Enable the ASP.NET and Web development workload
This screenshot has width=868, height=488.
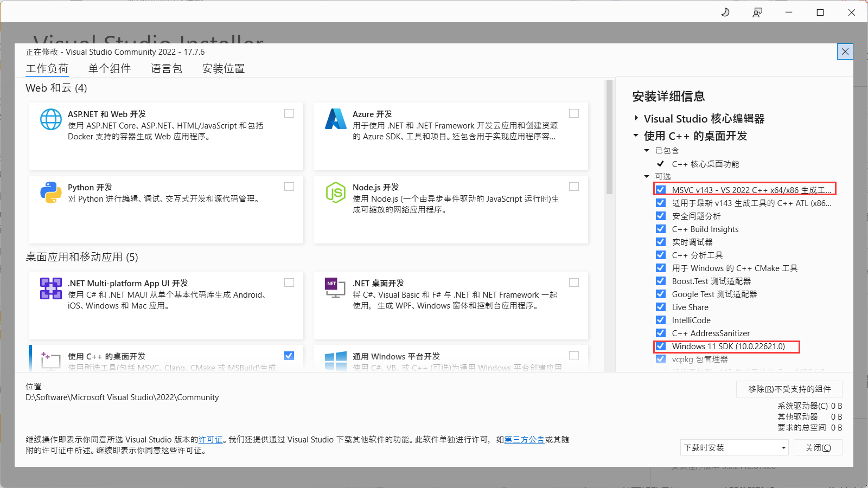[289, 113]
